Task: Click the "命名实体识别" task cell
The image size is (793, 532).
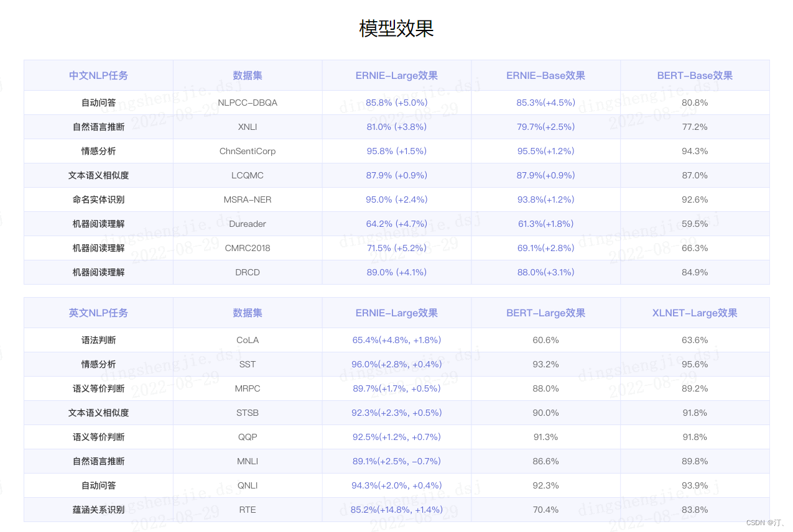Action: tap(98, 199)
